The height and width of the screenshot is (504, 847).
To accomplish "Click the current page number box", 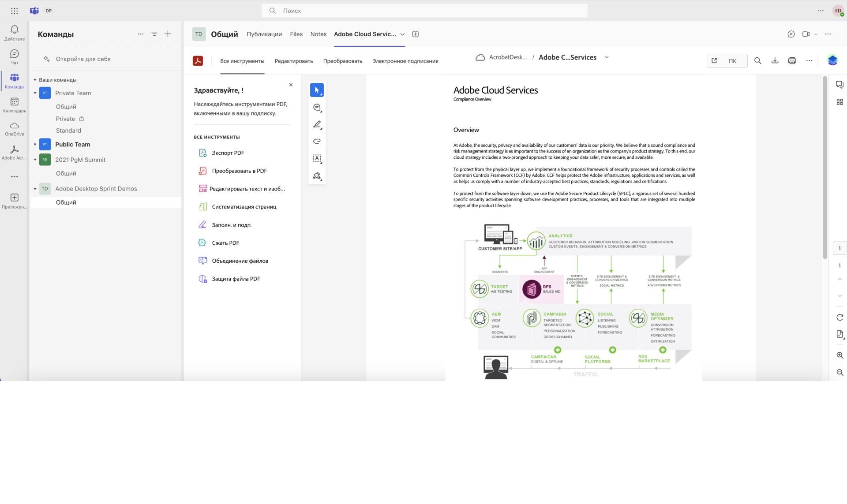I will [840, 248].
